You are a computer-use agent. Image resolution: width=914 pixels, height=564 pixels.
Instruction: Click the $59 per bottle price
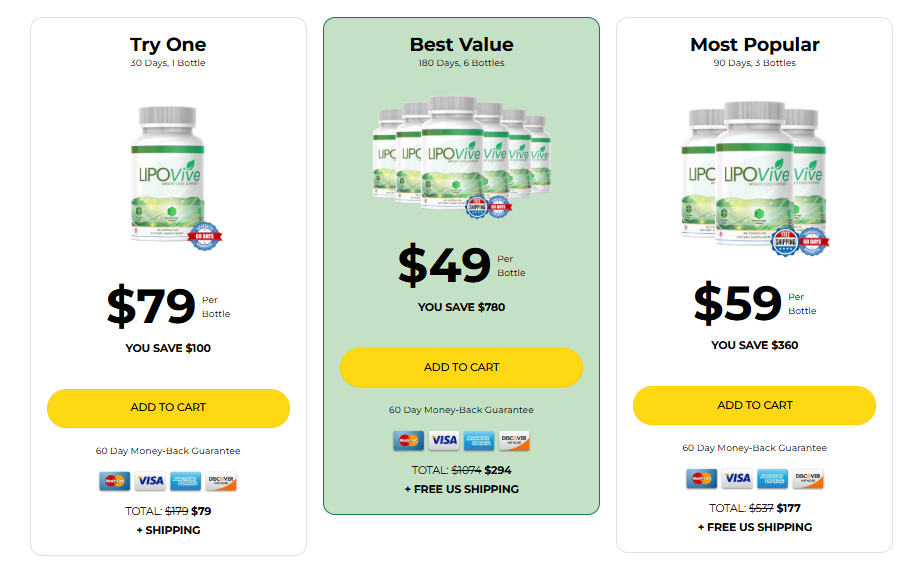754,303
